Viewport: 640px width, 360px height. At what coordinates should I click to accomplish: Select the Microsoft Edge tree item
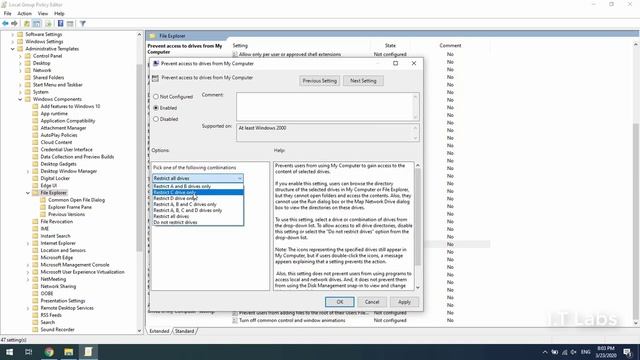(x=57, y=258)
